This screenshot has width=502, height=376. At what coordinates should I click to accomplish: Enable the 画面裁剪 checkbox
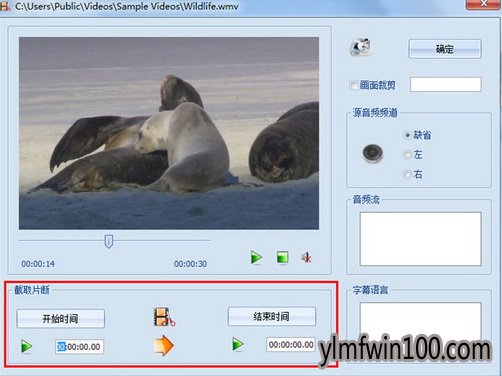[353, 85]
